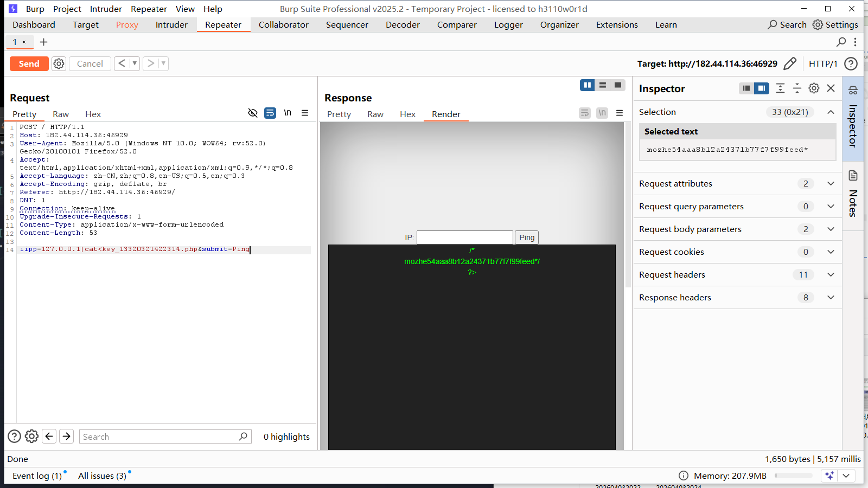The height and width of the screenshot is (488, 868).
Task: Open the request editor hamburger menu
Action: click(x=305, y=113)
